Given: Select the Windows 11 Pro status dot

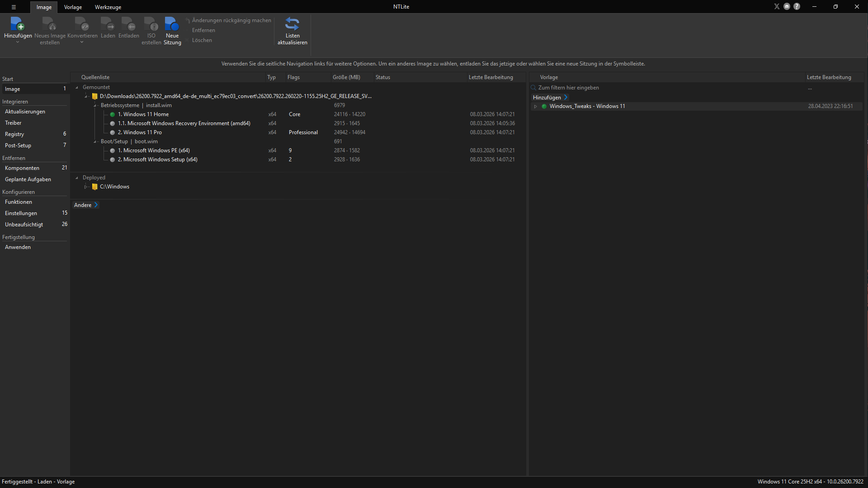Looking at the screenshot, I should click(x=113, y=133).
